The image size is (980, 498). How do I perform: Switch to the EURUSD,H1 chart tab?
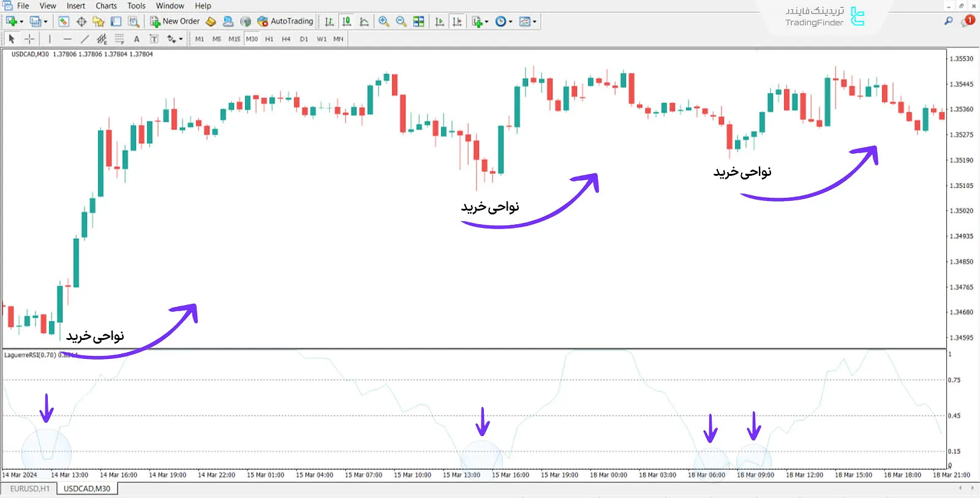(29, 489)
